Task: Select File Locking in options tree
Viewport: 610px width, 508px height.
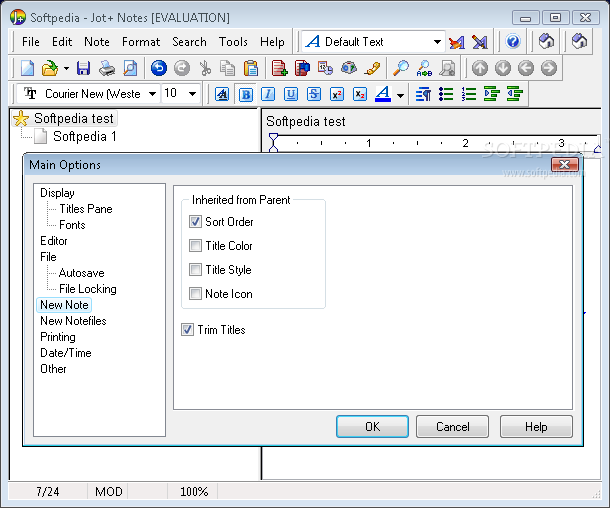Action: 88,289
